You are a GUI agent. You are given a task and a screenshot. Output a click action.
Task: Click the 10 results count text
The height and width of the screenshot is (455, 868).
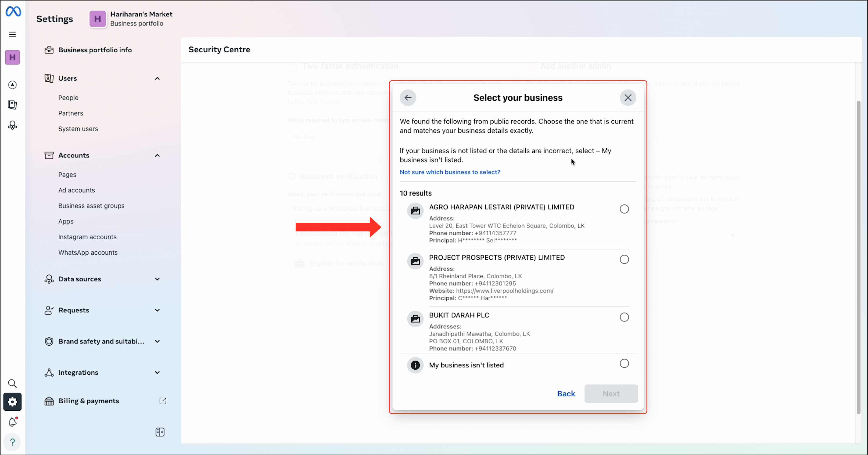point(416,193)
